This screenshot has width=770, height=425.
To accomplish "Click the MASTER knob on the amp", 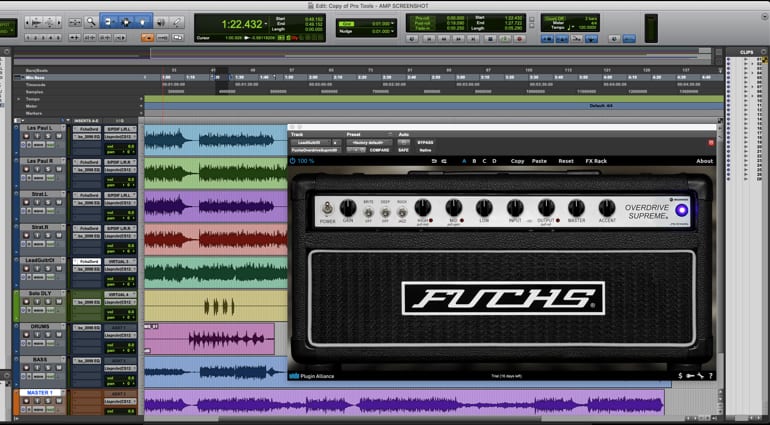I will 576,208.
